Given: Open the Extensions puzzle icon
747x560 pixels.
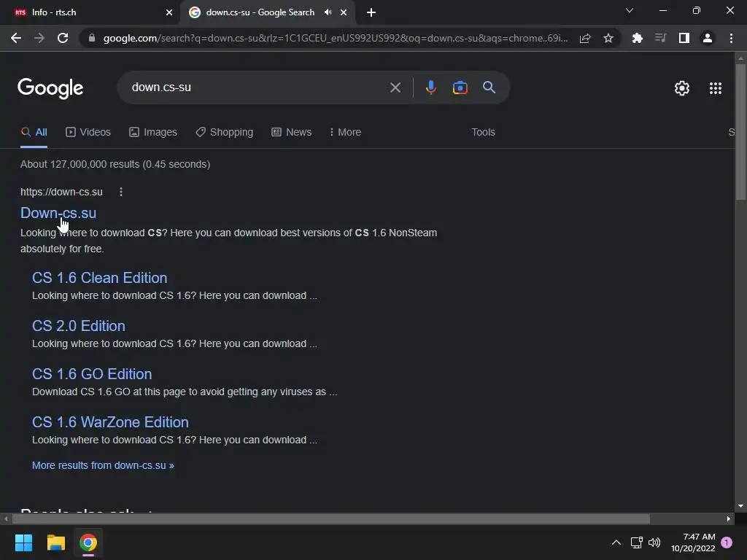Looking at the screenshot, I should pyautogui.click(x=637, y=38).
